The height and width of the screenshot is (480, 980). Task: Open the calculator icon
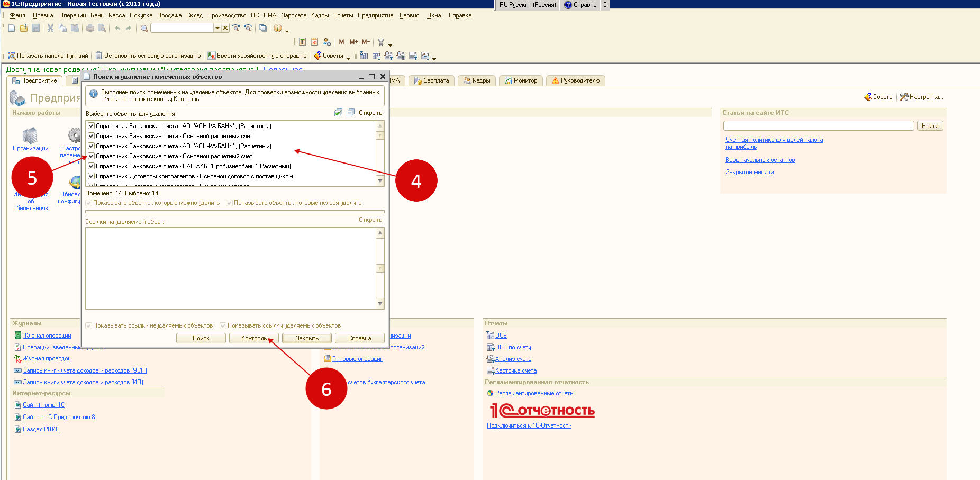[x=303, y=42]
